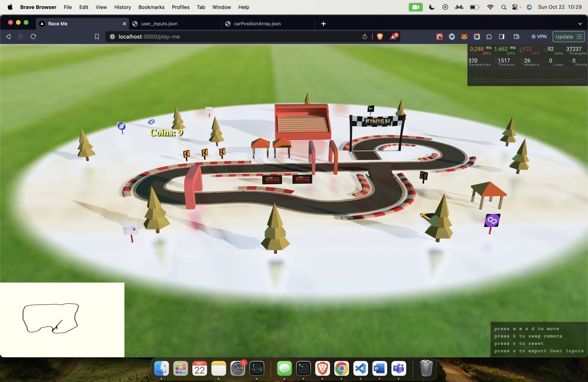588x382 pixels.
Task: Click the minimap track drawing
Action: point(50,318)
